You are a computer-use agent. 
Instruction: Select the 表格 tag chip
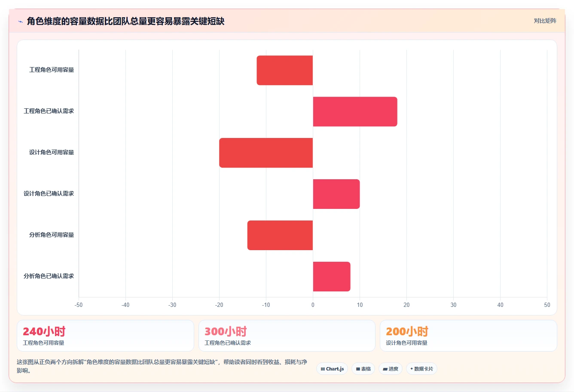point(363,369)
